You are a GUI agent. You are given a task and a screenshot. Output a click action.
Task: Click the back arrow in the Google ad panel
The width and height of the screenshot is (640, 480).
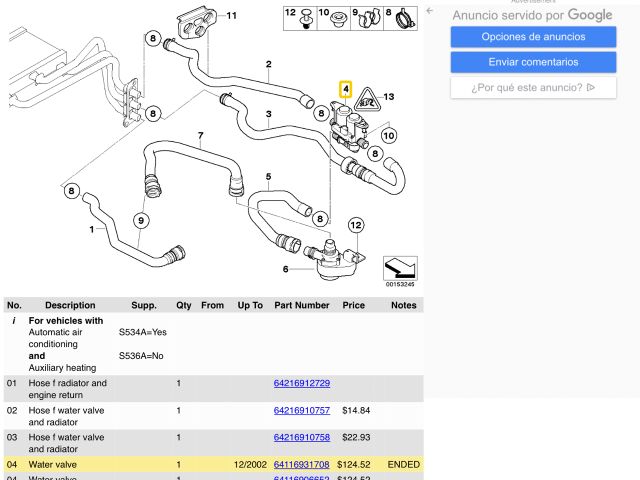tap(430, 12)
